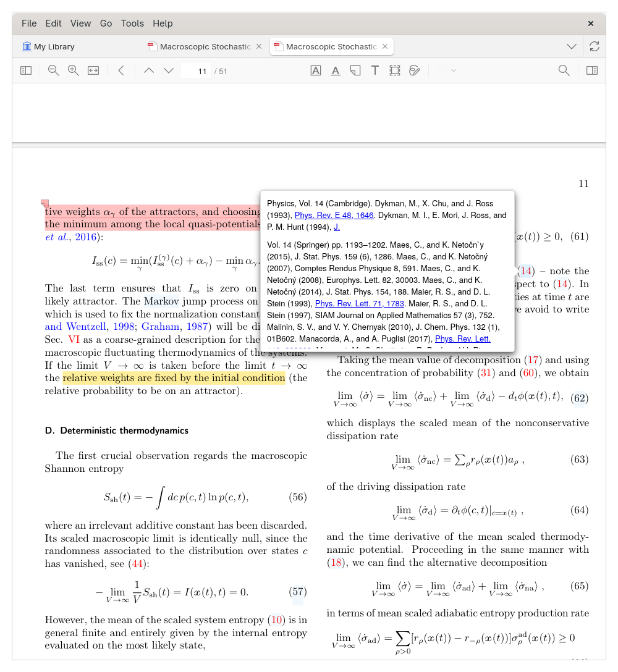Open the Go menu
618x672 pixels.
tap(106, 23)
